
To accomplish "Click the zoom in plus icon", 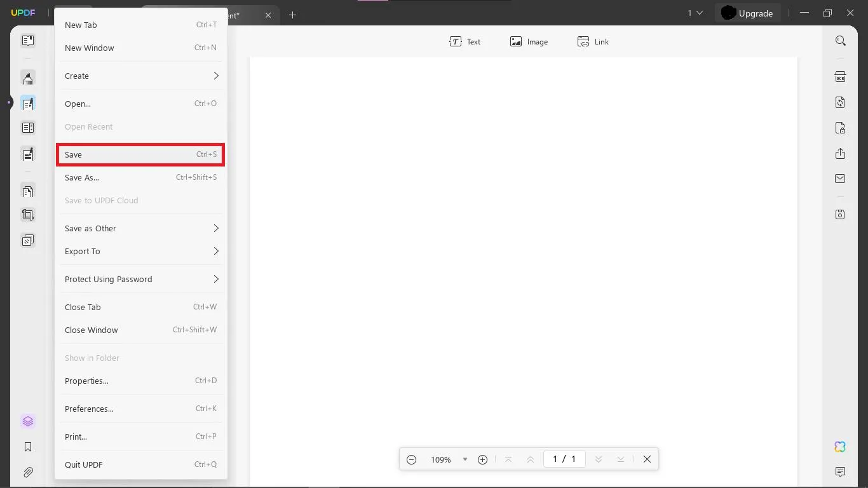I will tap(482, 459).
